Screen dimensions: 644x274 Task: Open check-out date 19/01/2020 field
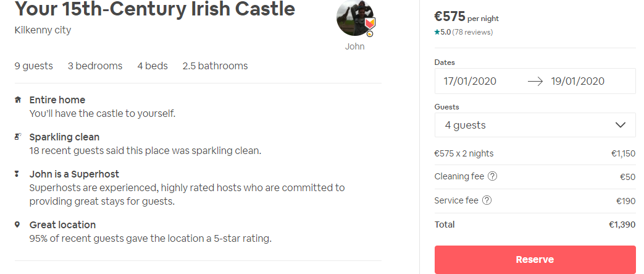point(577,81)
